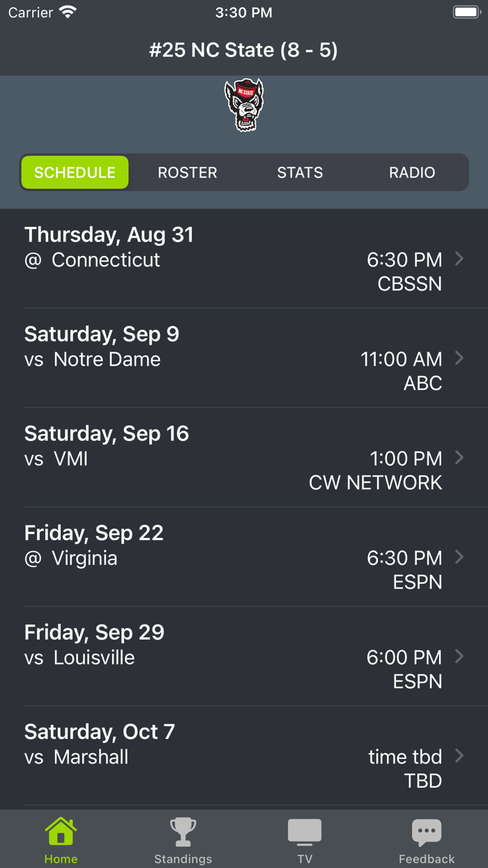Expand the Marshall game row chevron

pos(459,756)
